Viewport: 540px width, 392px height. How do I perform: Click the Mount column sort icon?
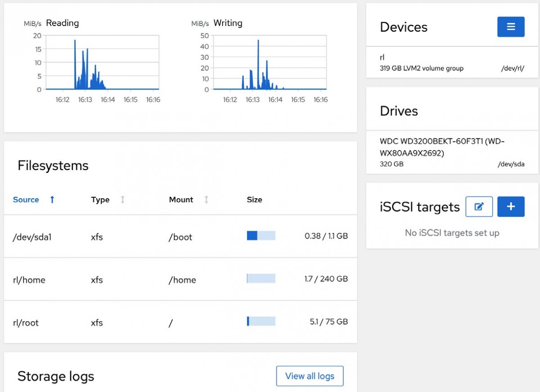point(206,199)
